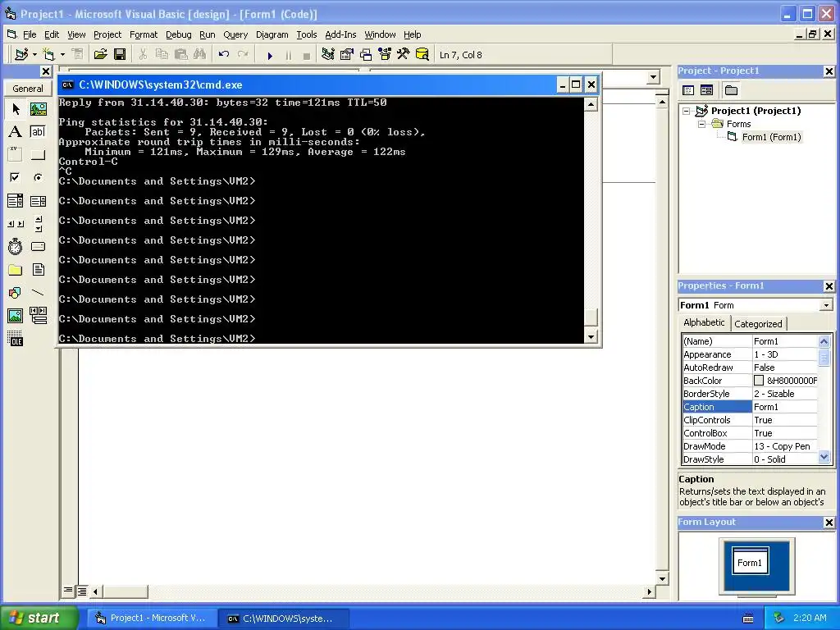This screenshot has width=840, height=630.
Task: Click the Add Form toolbar icon
Action: pos(48,55)
